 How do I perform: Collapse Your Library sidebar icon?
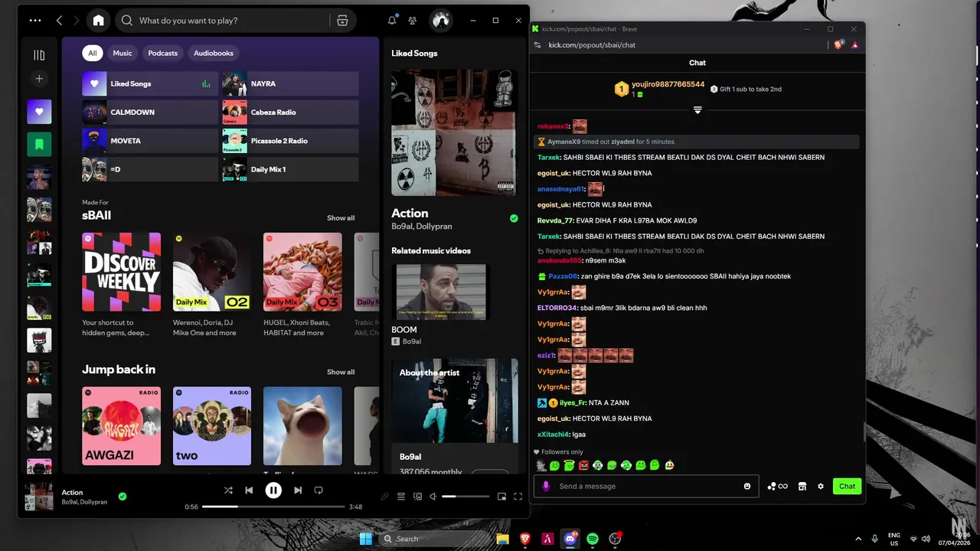coord(39,55)
